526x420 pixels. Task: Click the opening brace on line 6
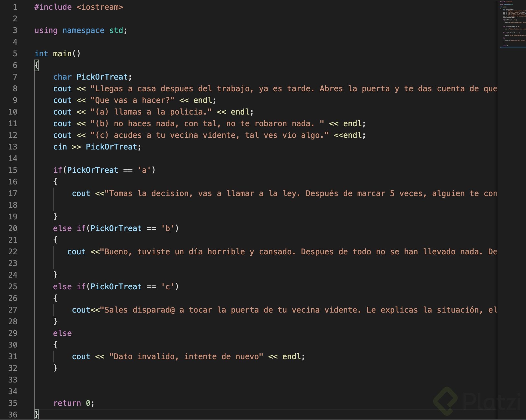pos(37,65)
